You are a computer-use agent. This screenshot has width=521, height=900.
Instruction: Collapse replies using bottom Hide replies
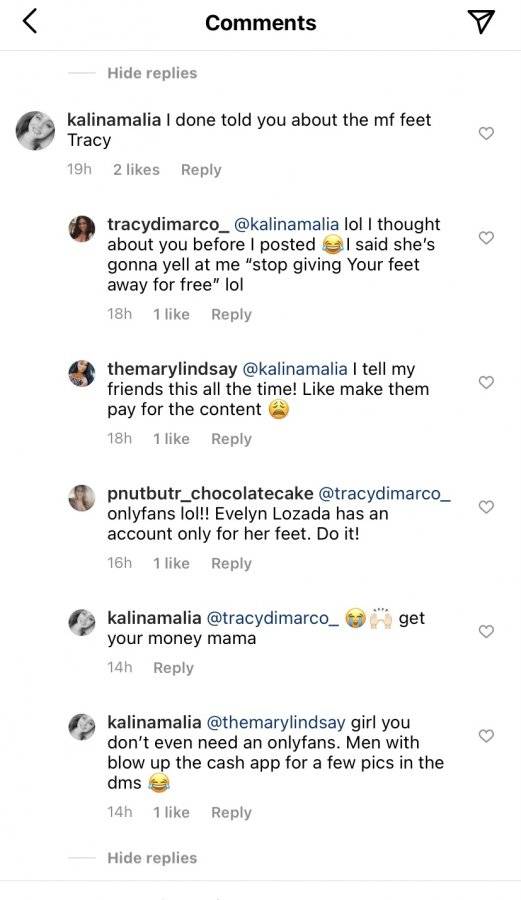coord(152,858)
